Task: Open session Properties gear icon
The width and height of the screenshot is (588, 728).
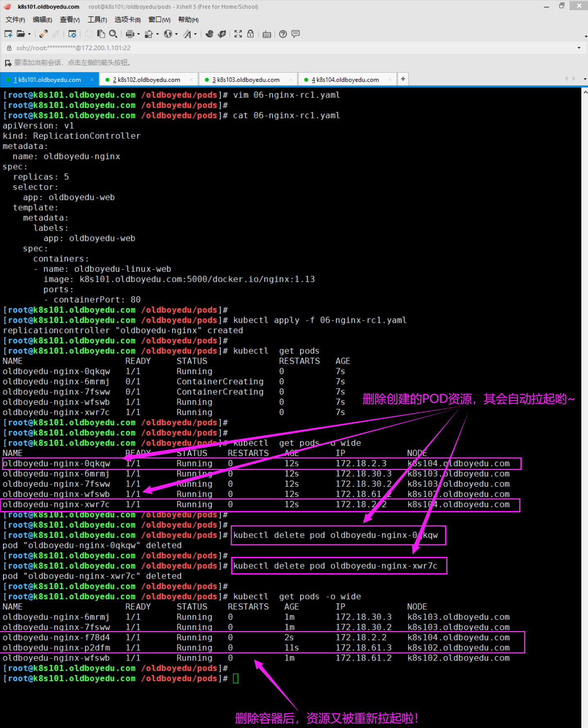Action: click(x=73, y=34)
